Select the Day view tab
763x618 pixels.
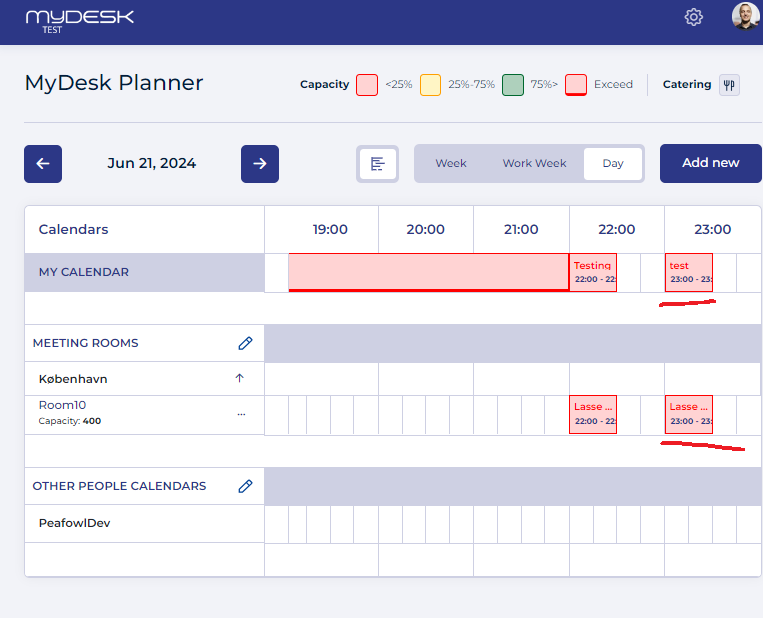coord(613,164)
